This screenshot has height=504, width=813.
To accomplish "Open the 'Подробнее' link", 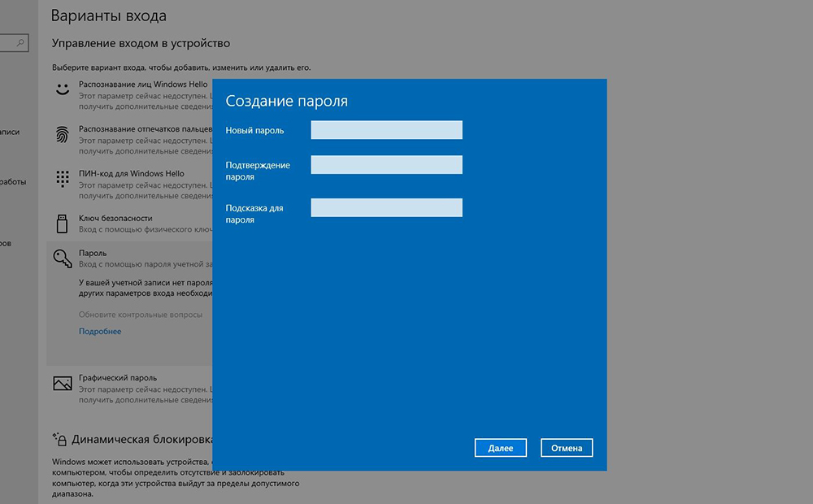I will pos(100,332).
